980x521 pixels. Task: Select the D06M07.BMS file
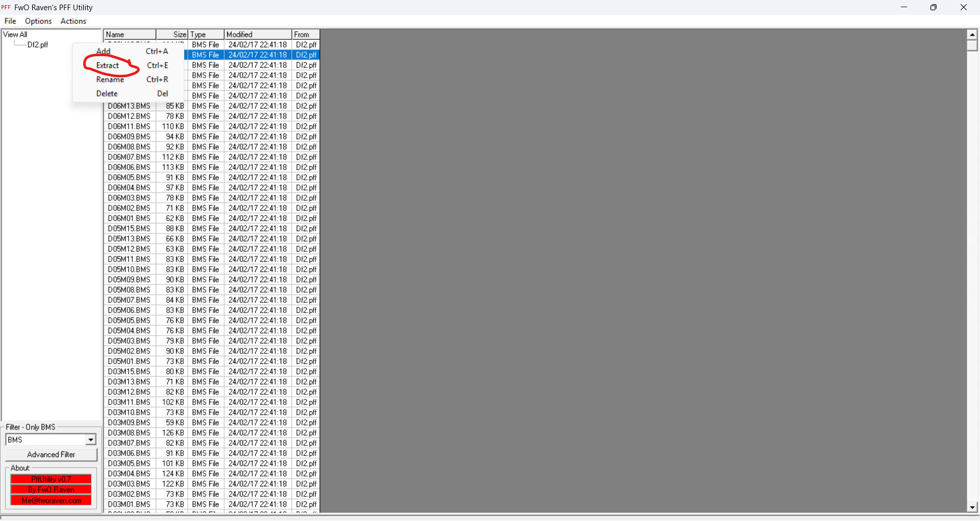[129, 157]
